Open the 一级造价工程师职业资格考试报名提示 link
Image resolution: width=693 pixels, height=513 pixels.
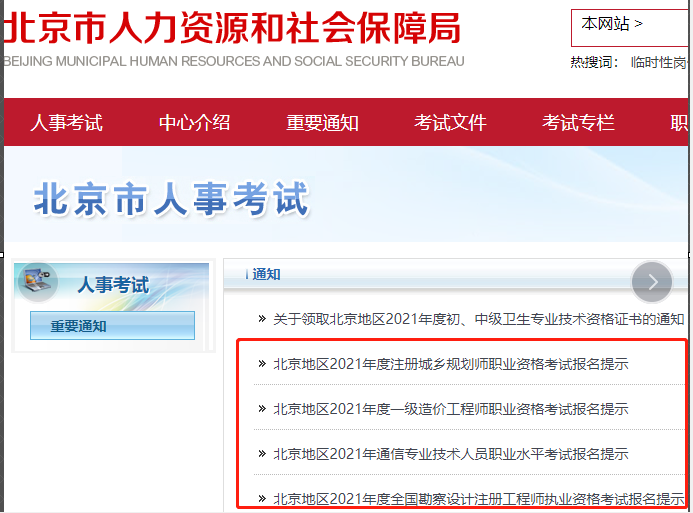pyautogui.click(x=450, y=409)
